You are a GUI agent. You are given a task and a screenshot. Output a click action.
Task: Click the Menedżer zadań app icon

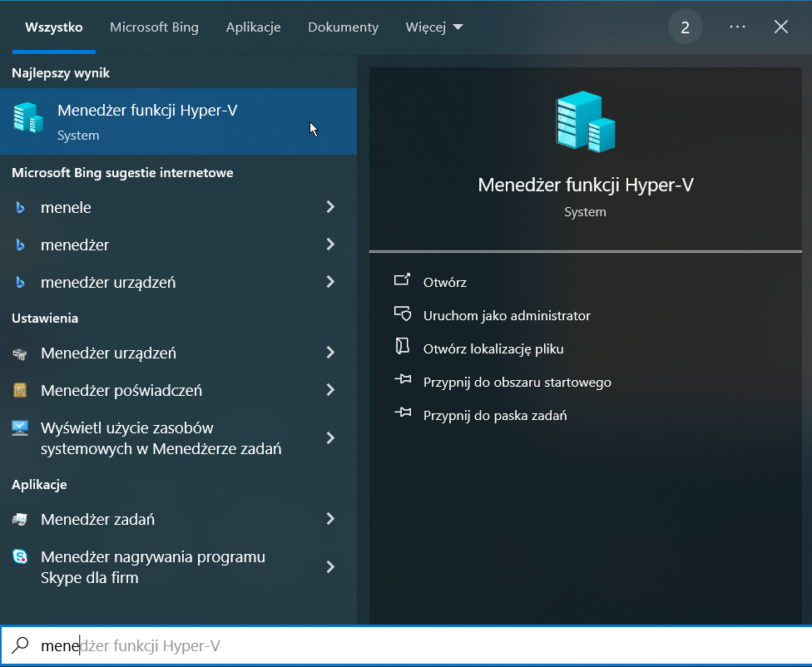(21, 520)
